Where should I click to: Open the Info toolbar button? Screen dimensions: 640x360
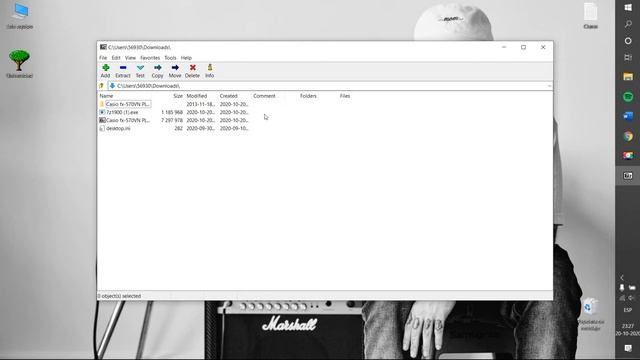click(x=209, y=71)
